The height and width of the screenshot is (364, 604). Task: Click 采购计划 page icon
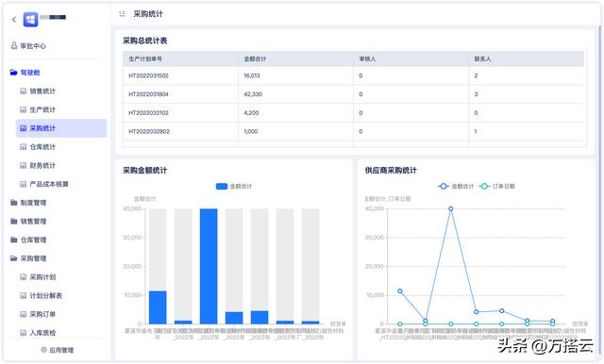click(23, 277)
